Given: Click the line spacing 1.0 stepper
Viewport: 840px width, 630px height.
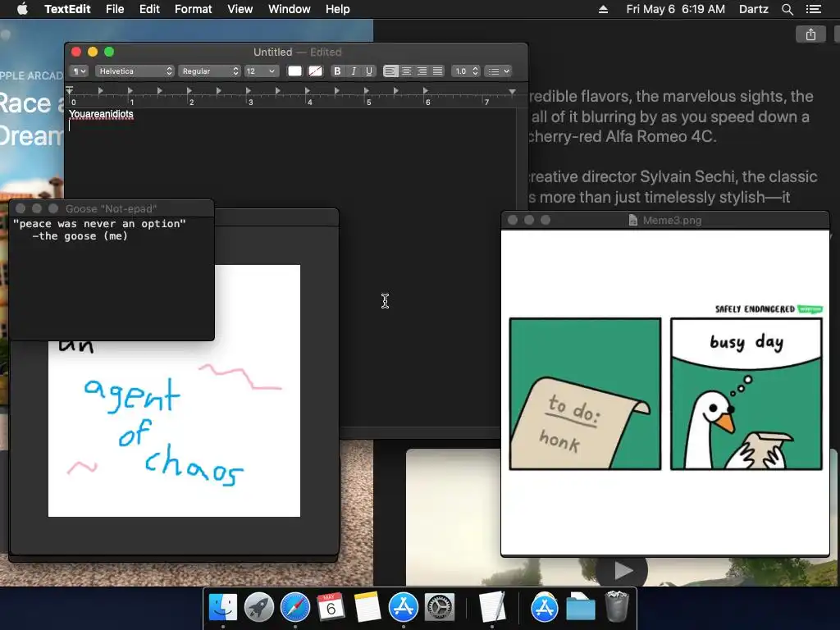Looking at the screenshot, I should 465,71.
